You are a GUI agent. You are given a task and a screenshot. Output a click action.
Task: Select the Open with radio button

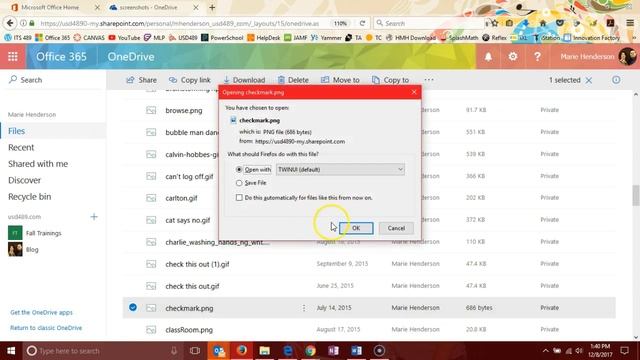coord(239,169)
